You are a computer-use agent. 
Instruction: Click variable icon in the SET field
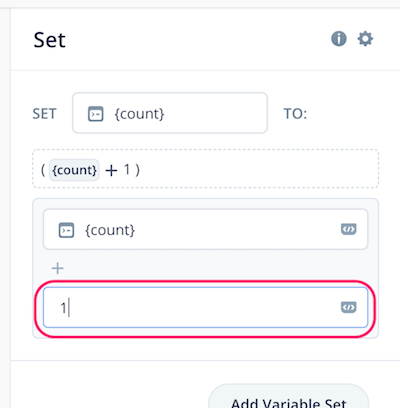coord(95,114)
